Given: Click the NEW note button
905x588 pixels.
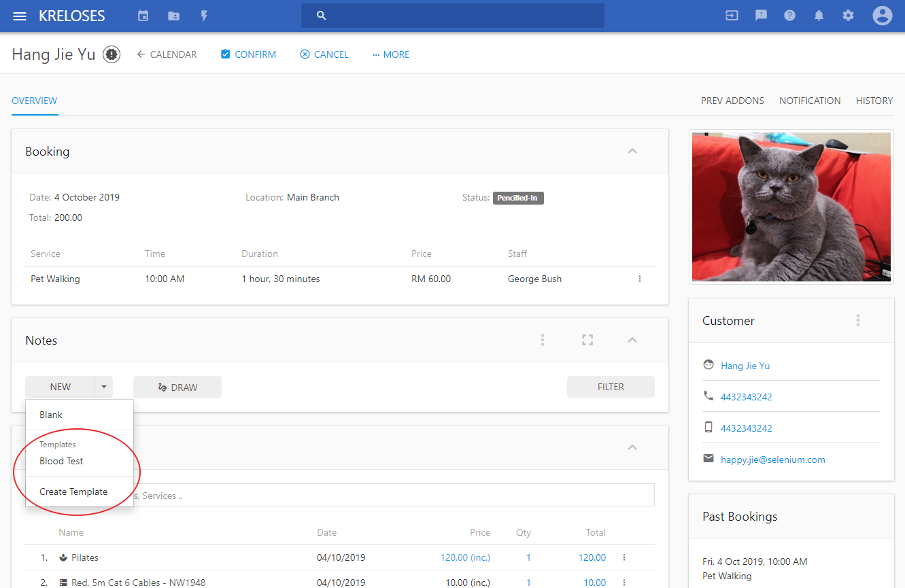Looking at the screenshot, I should [61, 387].
